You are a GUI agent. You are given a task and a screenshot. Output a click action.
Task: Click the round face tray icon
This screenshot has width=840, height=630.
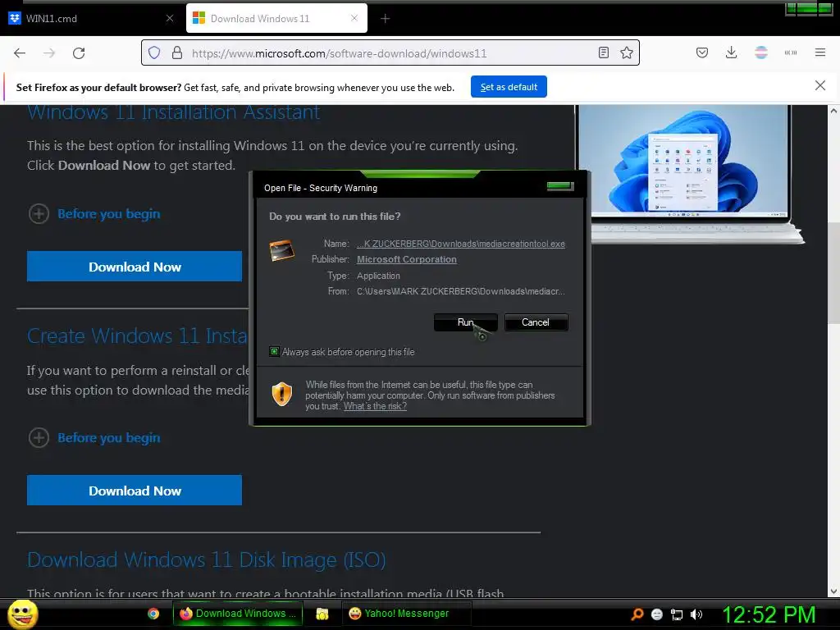coord(657,614)
